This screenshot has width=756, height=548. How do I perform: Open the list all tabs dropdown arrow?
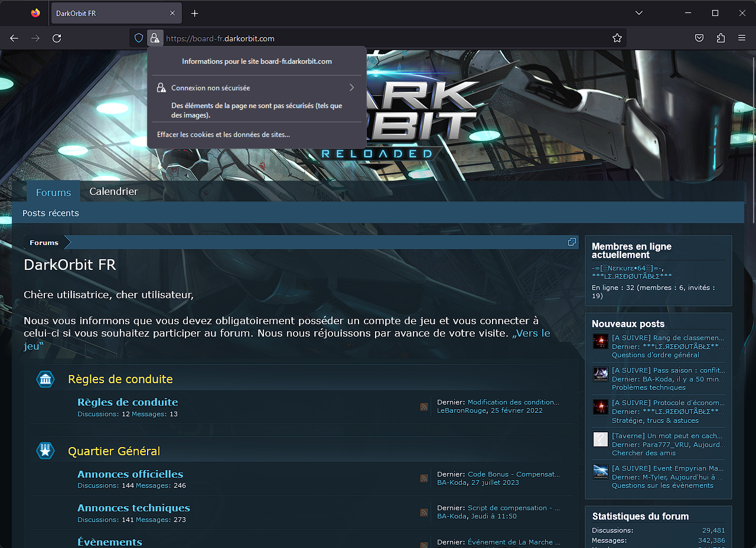[638, 13]
